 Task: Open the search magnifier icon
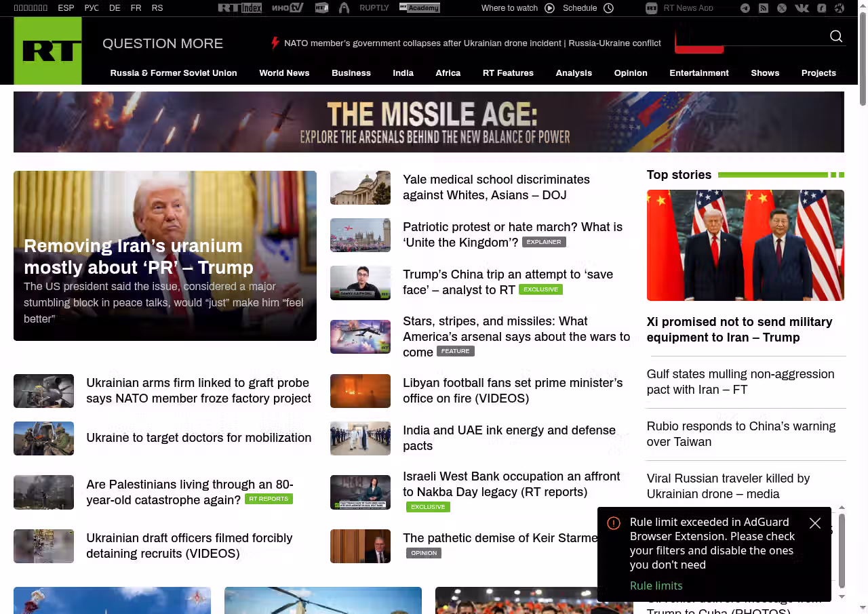836,37
